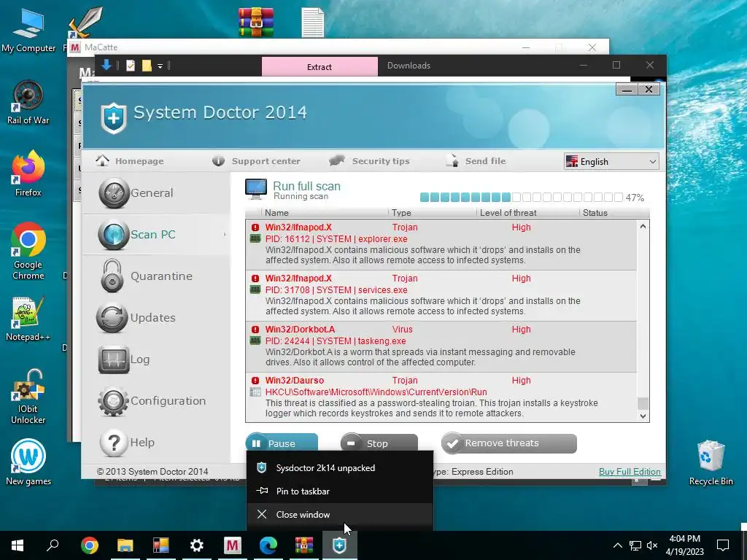Select the Win32/Ifnapod.X threat for explorer.exe
The image size is (747, 560).
(x=441, y=244)
